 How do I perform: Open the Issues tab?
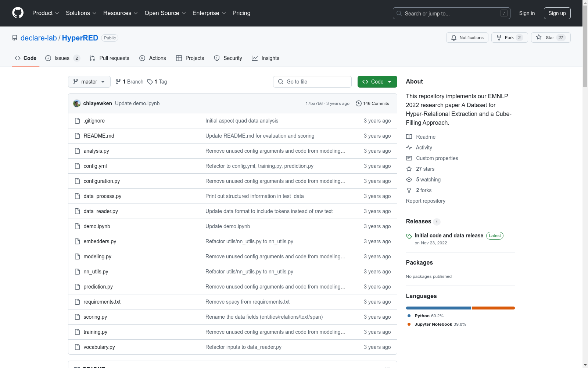tap(62, 58)
